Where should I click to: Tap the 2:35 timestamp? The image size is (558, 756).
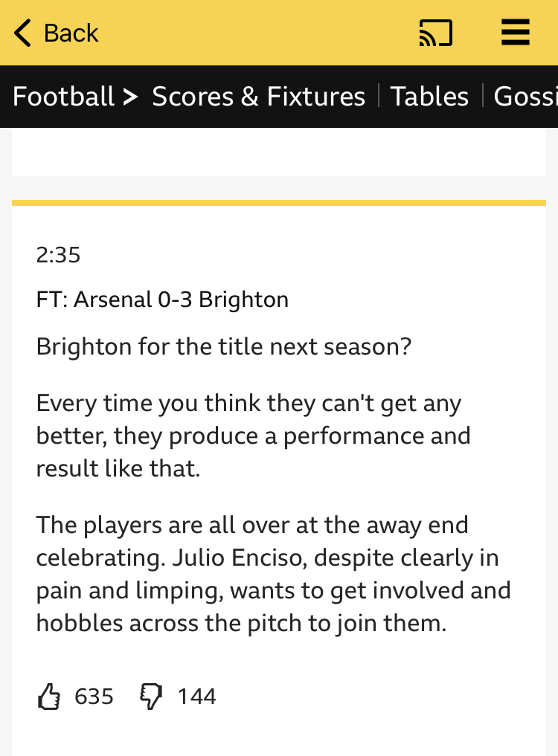point(58,254)
